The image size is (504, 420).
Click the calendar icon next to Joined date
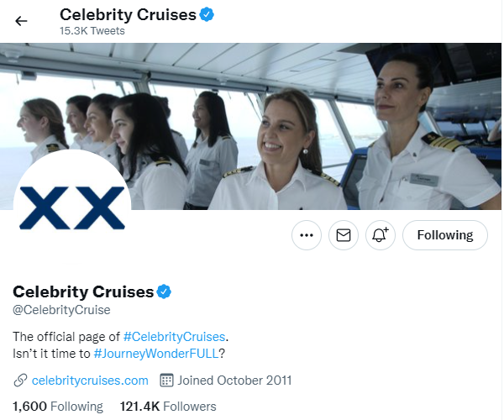(166, 380)
